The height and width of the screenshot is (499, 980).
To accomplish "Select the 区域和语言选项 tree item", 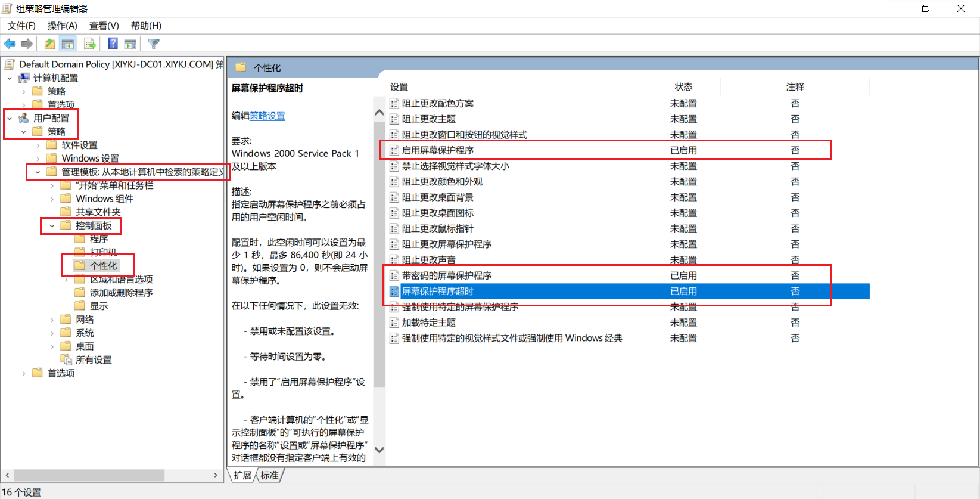I will pos(121,279).
